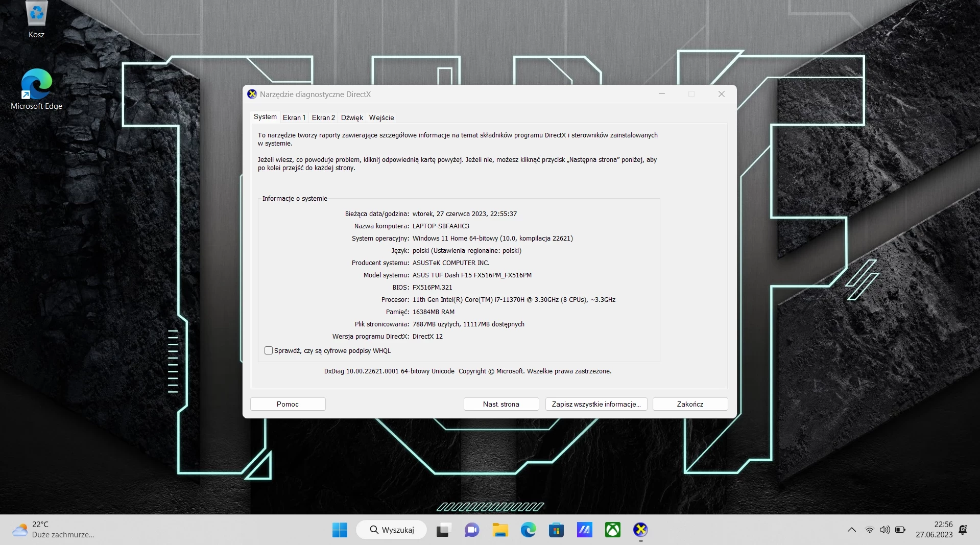Select language polski regional settings text
The width and height of the screenshot is (980, 545).
coord(467,250)
